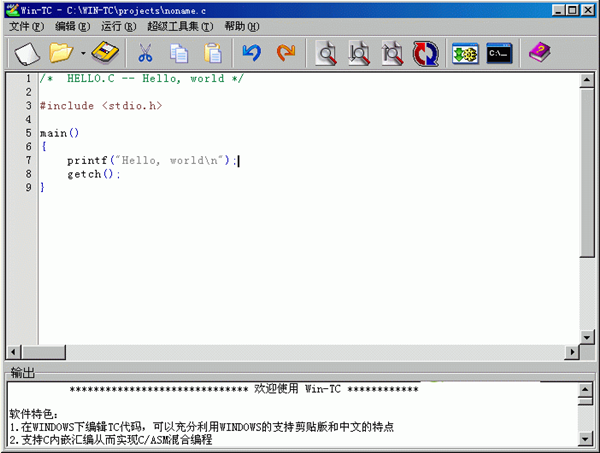Redo the last undone edit
This screenshot has width=600, height=453.
coord(286,52)
